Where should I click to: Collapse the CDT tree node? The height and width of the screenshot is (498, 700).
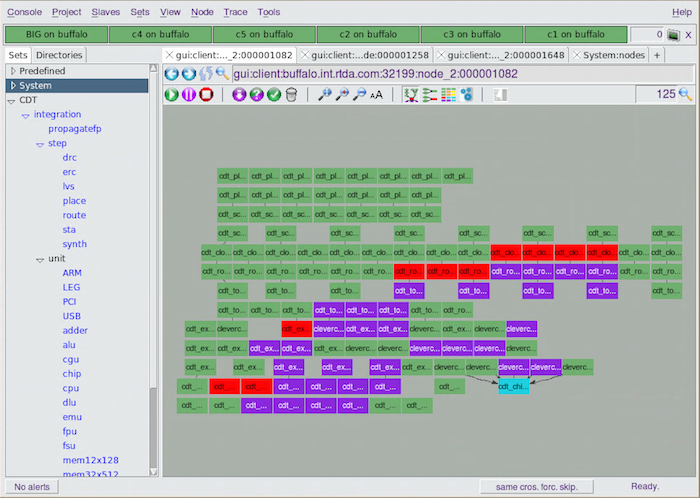point(11,101)
